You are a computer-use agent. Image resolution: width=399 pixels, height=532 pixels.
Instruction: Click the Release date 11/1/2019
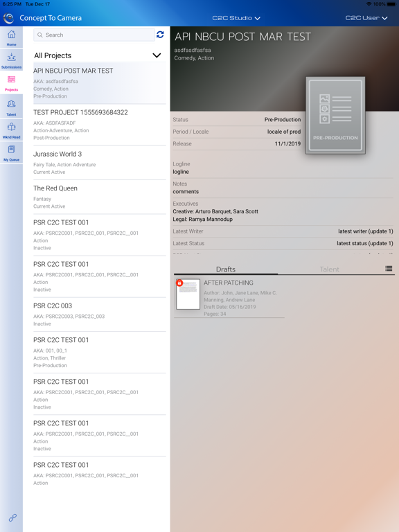click(287, 143)
